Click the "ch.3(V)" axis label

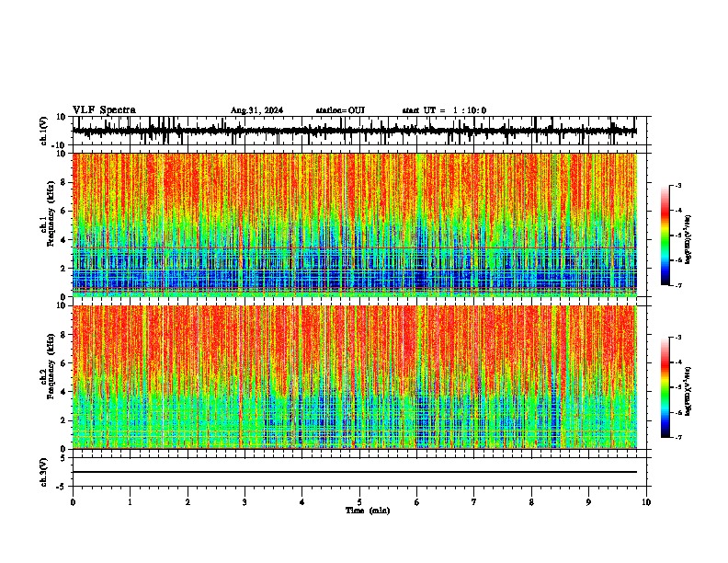[44, 473]
